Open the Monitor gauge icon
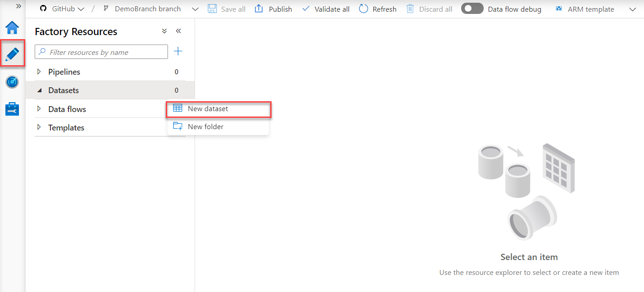644x292 pixels. (12, 82)
